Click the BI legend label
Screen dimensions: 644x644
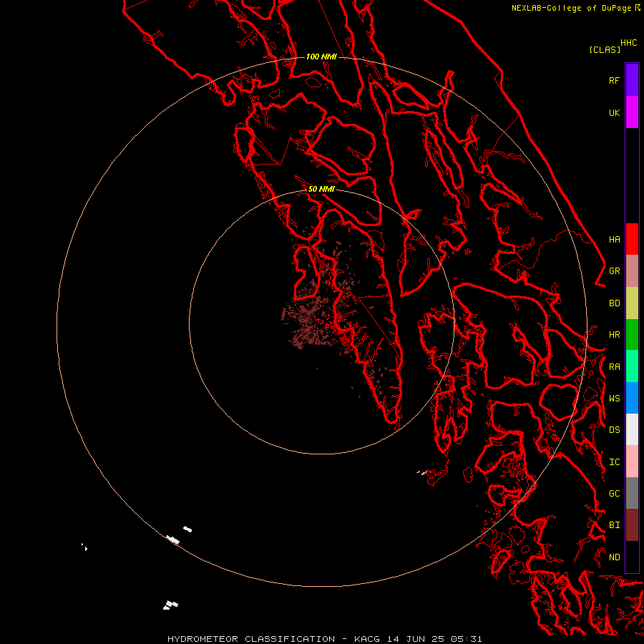(x=614, y=525)
